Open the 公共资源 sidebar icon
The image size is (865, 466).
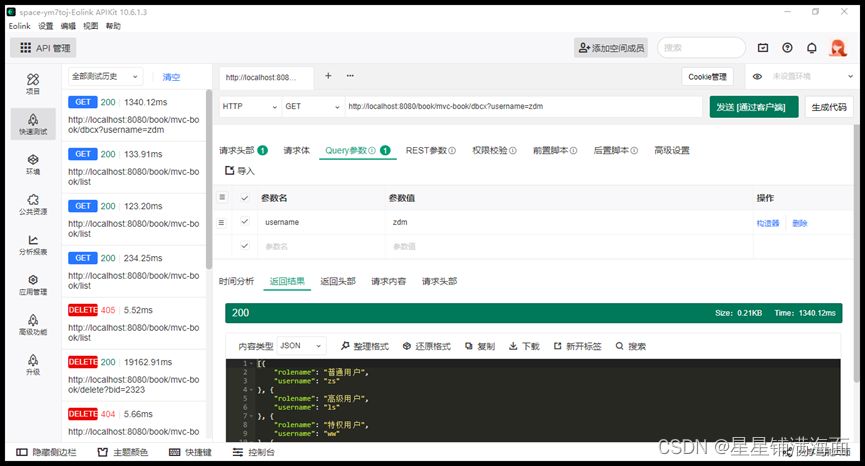pyautogui.click(x=33, y=204)
